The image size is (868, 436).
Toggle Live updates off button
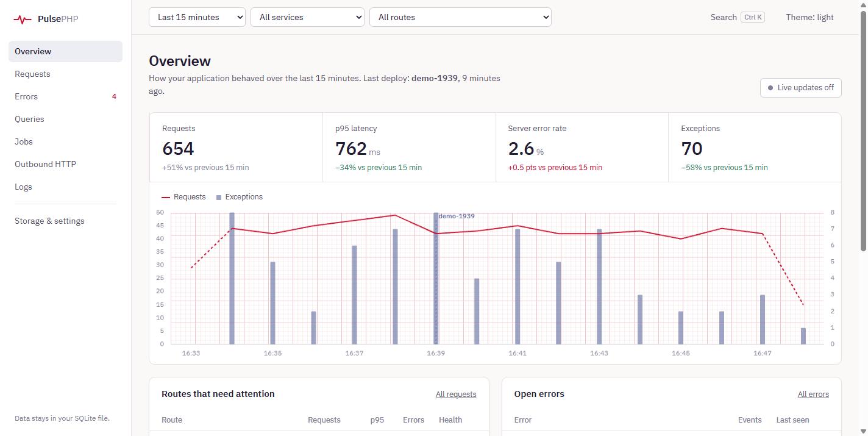(x=801, y=88)
